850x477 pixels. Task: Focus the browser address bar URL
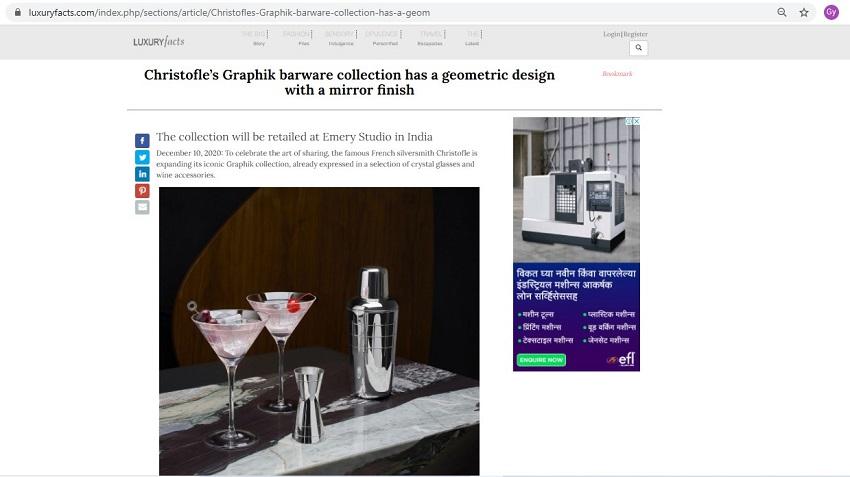(229, 12)
